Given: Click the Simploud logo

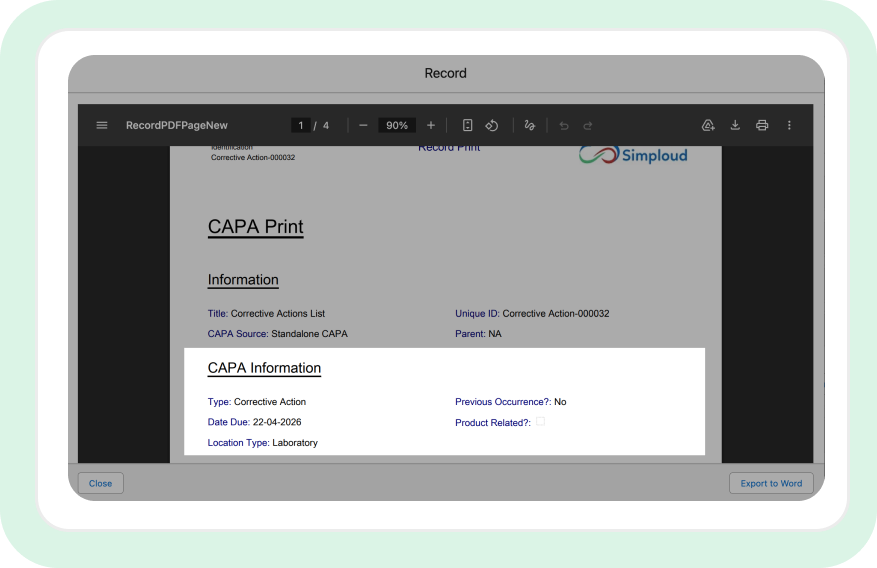Looking at the screenshot, I should tap(633, 155).
